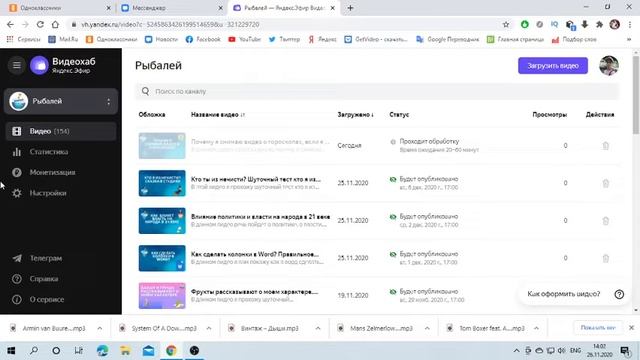The width and height of the screenshot is (640, 360).
Task: Open video title Кто ты из нечисти
Action: tap(256, 179)
